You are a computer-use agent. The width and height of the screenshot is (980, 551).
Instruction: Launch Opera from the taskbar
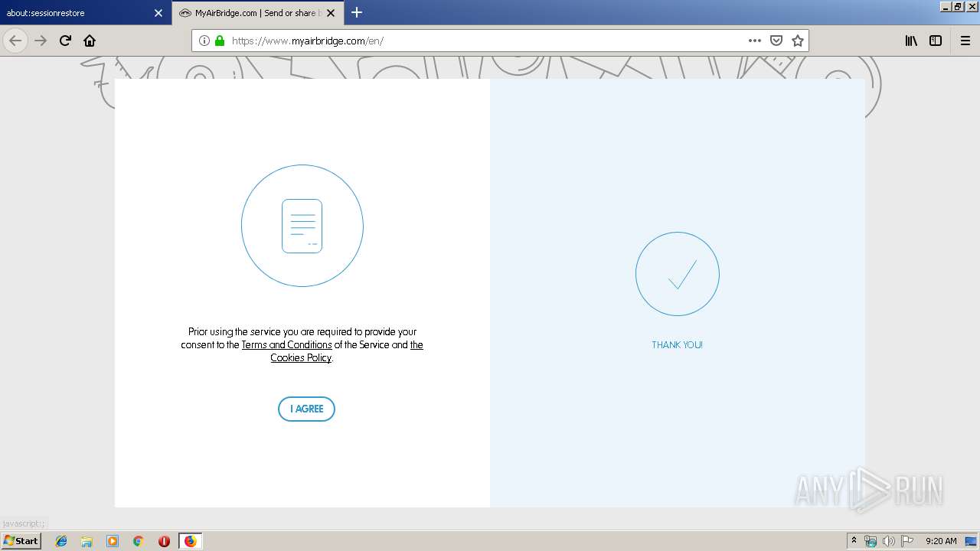(x=164, y=541)
